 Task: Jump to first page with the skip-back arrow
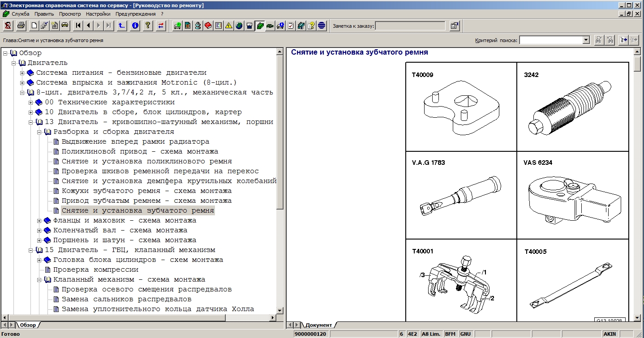pyautogui.click(x=78, y=26)
